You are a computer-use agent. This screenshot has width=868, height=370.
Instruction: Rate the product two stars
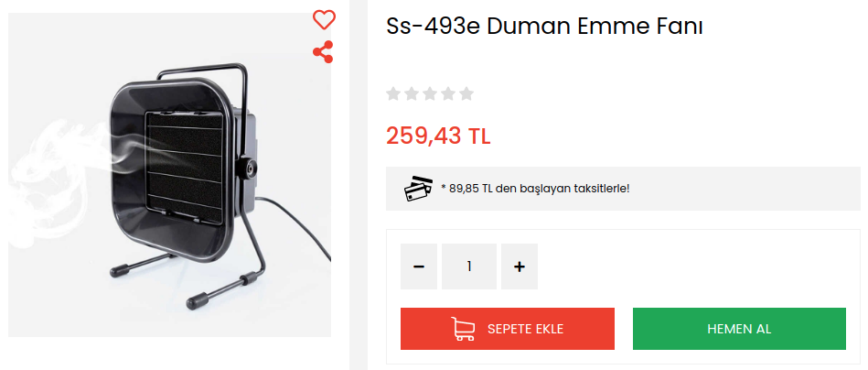pyautogui.click(x=412, y=93)
